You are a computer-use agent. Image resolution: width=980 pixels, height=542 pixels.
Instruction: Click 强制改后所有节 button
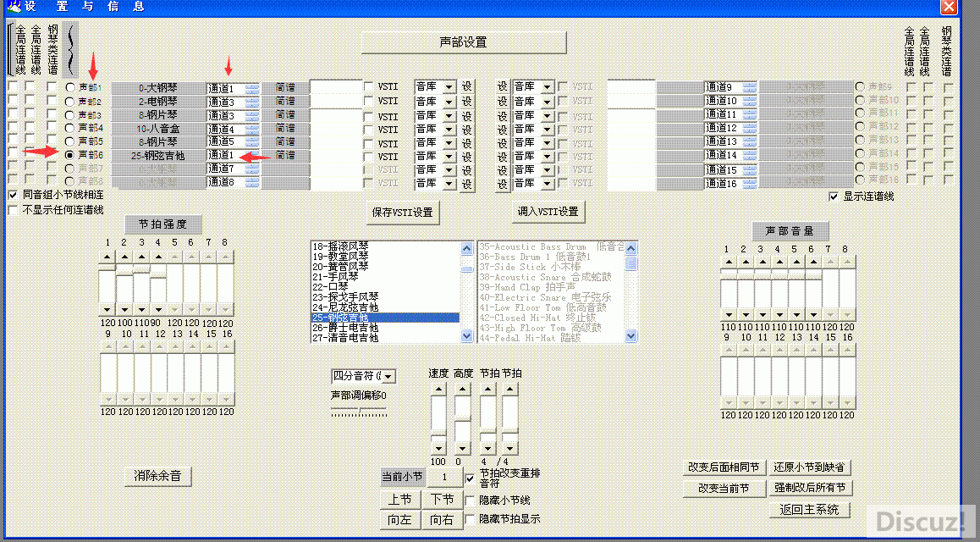click(811, 489)
